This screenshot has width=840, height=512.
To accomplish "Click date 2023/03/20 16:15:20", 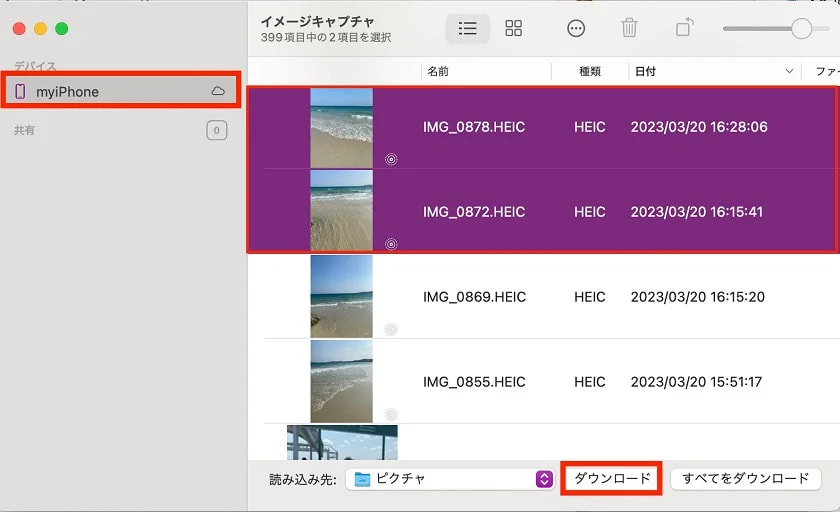I will [x=698, y=297].
